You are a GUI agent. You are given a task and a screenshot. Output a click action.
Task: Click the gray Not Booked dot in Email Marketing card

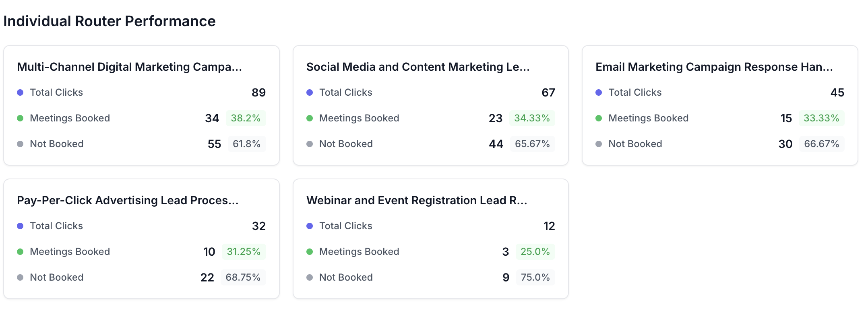[599, 144]
